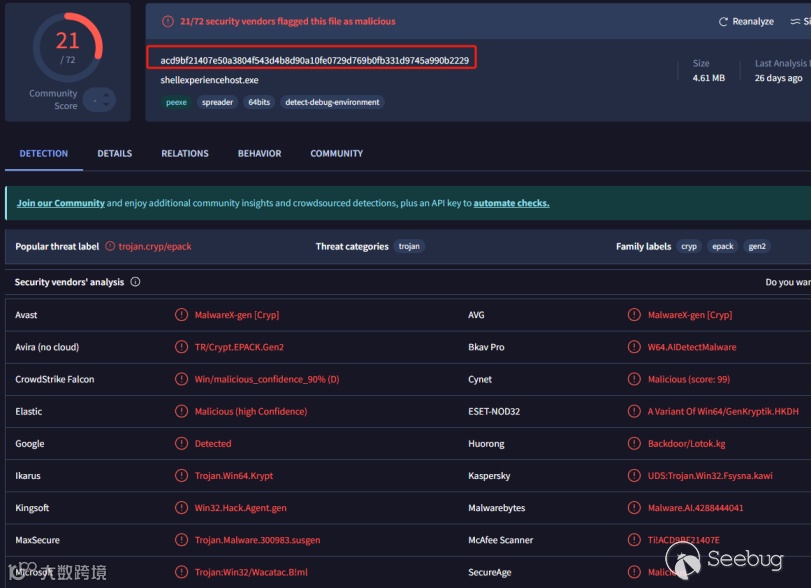Open the COMMUNITY tab
The width and height of the screenshot is (812, 588).
337,153
